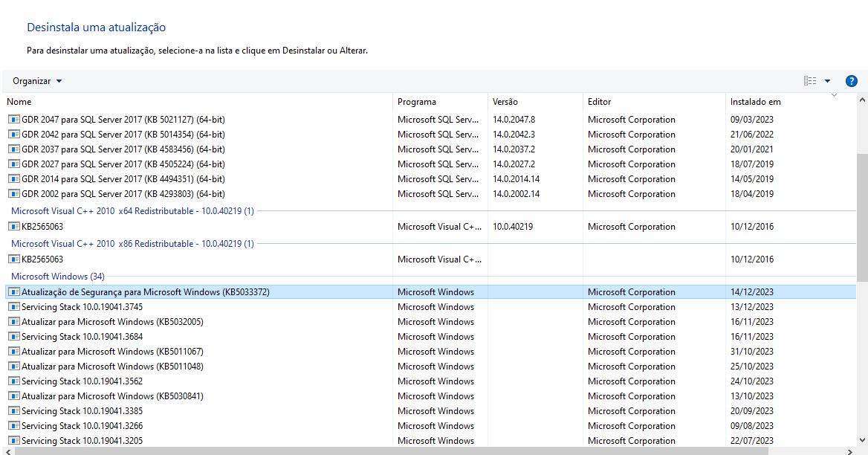Click the view layout icon
This screenshot has height=455, width=868.
[x=810, y=81]
